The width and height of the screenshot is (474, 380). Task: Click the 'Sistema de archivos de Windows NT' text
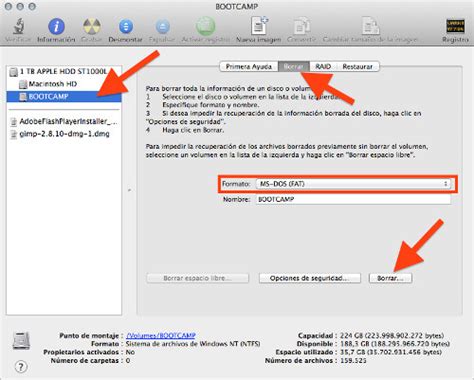193,344
